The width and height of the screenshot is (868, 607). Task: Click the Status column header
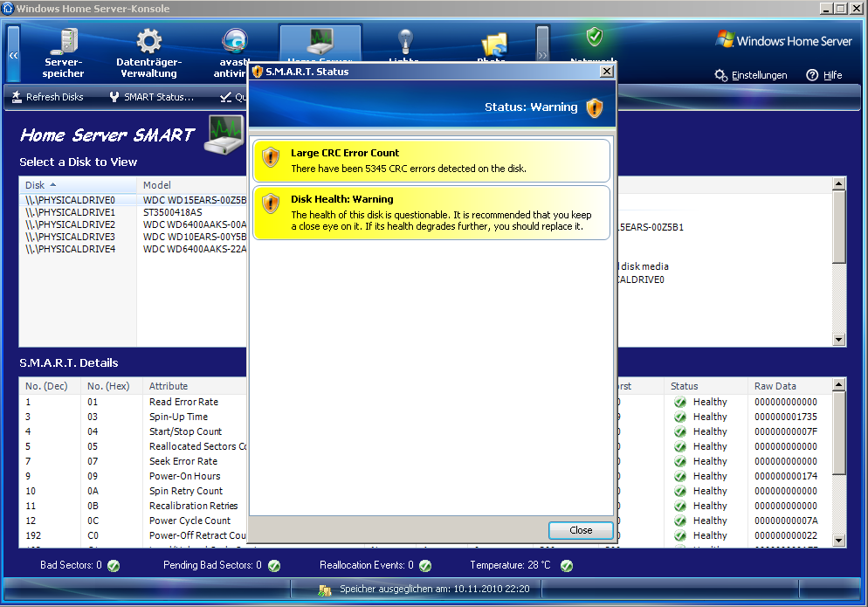[706, 386]
